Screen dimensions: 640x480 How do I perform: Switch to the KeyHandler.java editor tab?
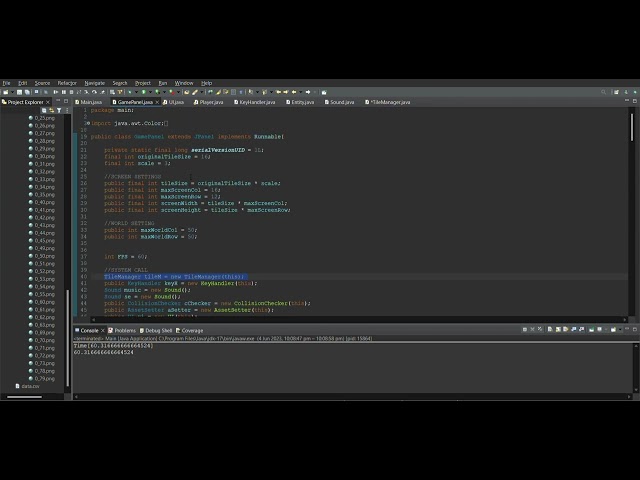(x=255, y=102)
